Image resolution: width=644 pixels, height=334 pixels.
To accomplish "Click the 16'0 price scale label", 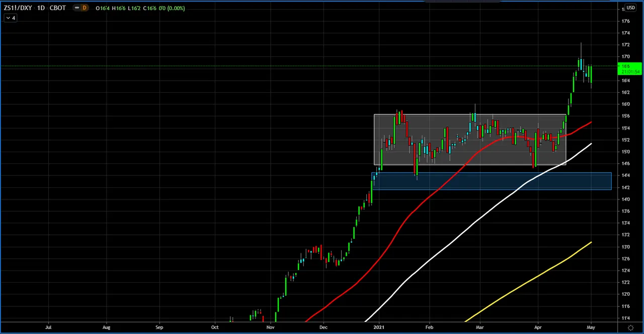I will point(625,104).
